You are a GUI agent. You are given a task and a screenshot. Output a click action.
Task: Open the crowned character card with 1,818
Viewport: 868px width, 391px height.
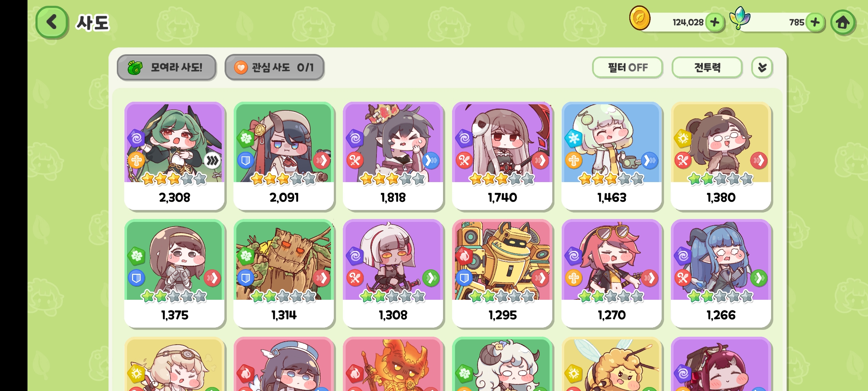393,156
